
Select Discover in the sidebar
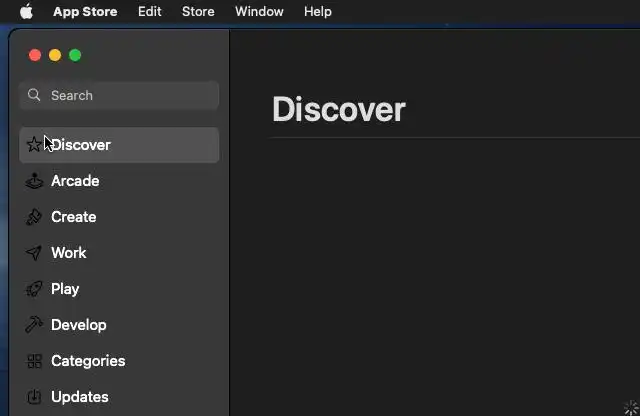click(x=119, y=145)
